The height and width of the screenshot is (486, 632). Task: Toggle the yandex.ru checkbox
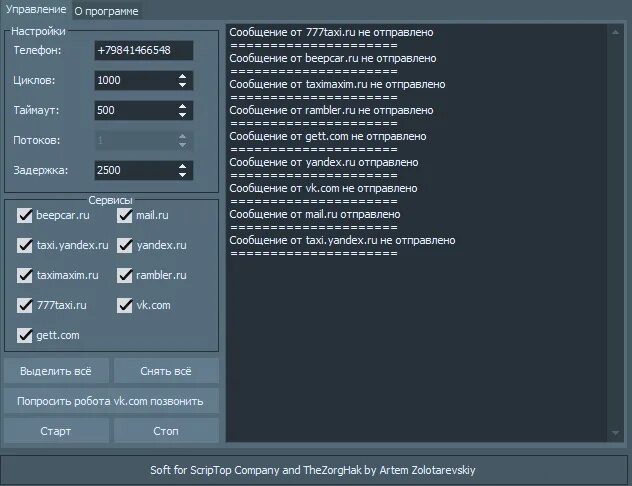tap(125, 245)
